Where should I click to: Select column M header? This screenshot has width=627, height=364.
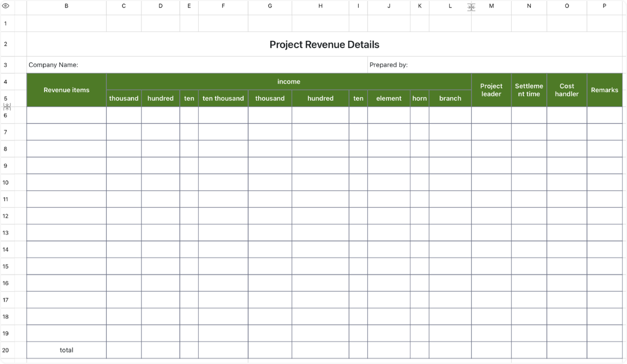(x=491, y=6)
